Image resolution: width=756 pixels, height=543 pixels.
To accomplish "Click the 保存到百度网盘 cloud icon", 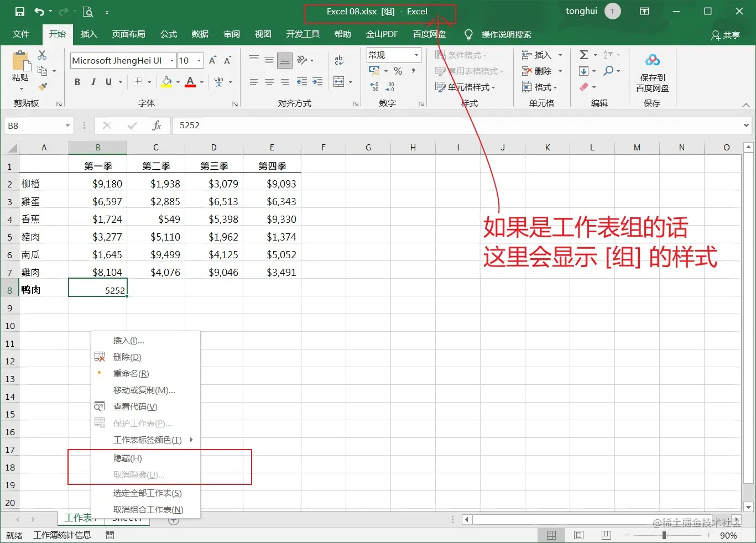I will pos(653,60).
